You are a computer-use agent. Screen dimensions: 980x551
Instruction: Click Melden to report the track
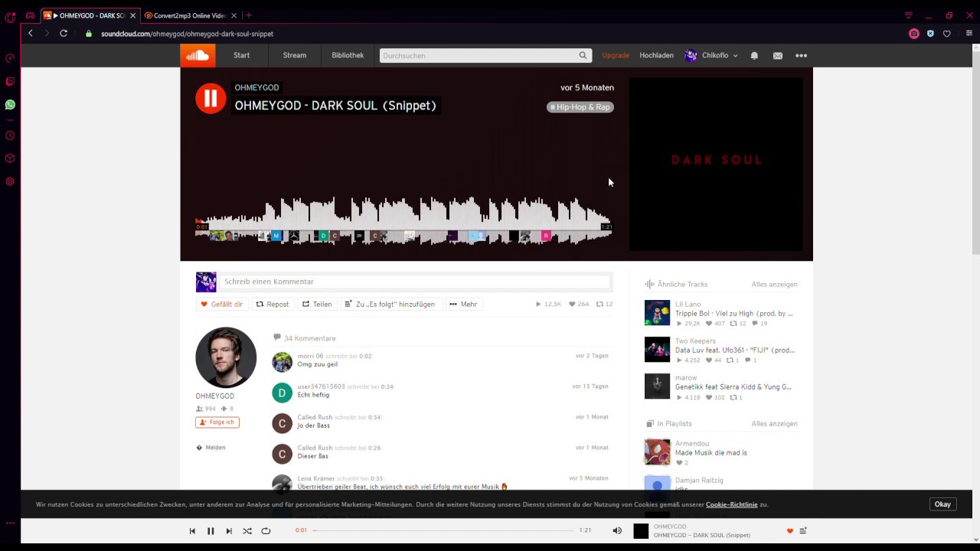click(x=211, y=448)
